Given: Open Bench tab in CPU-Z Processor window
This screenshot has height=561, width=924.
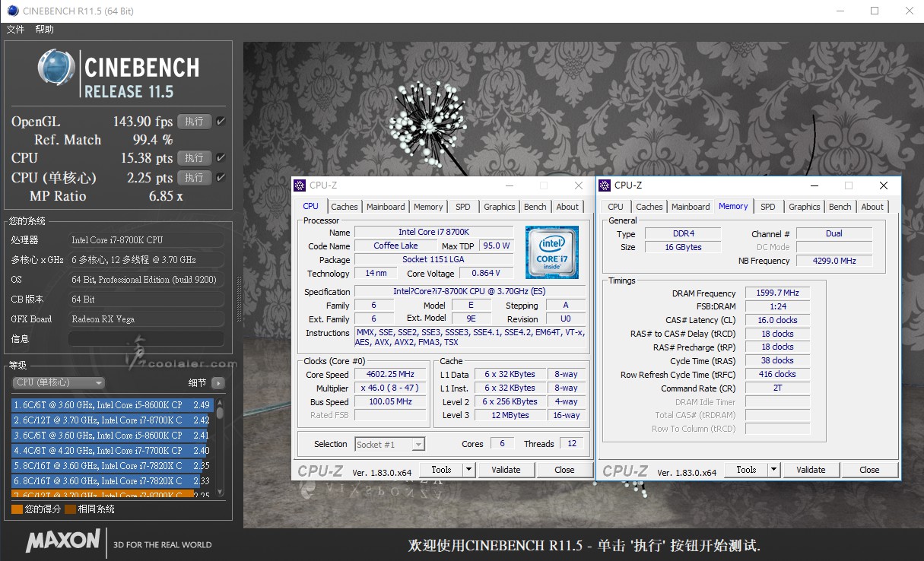Looking at the screenshot, I should click(x=535, y=207).
